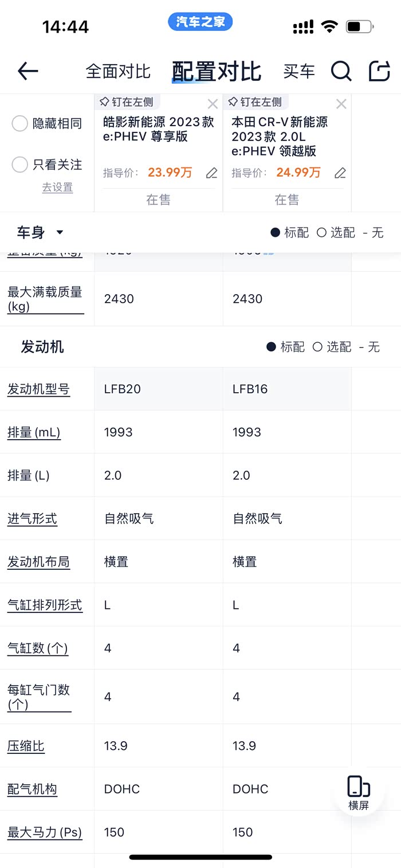Tap the 汽车之家 return-to-app pill
Screen dimensions: 401x868
[x=200, y=22]
